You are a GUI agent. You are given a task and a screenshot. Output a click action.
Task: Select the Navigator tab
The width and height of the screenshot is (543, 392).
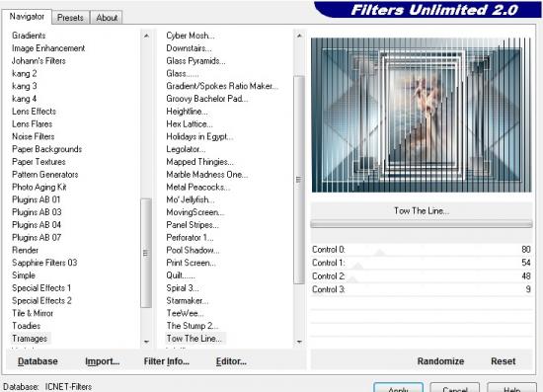(x=27, y=17)
